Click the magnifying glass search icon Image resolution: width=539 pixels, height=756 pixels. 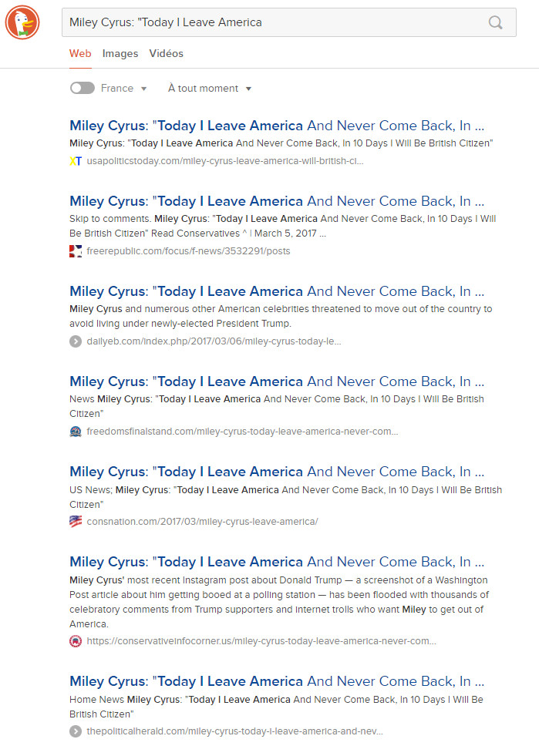click(x=495, y=22)
